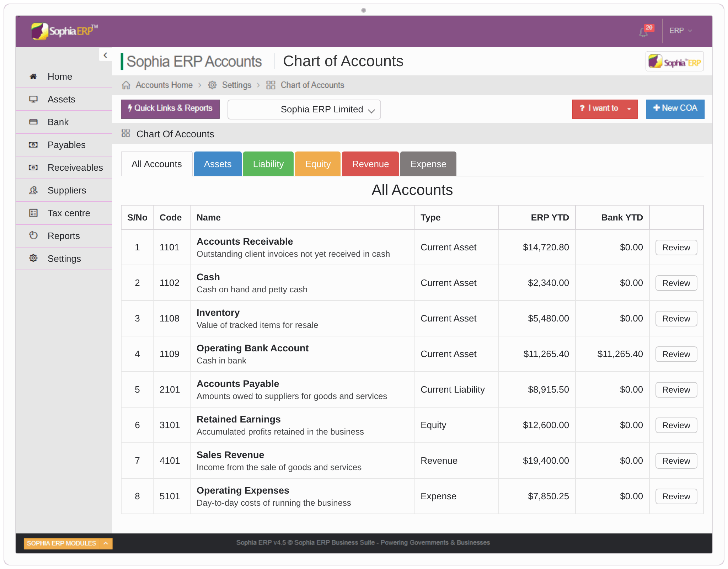Review the Cash account
Image resolution: width=728 pixels, height=569 pixels.
click(x=676, y=283)
